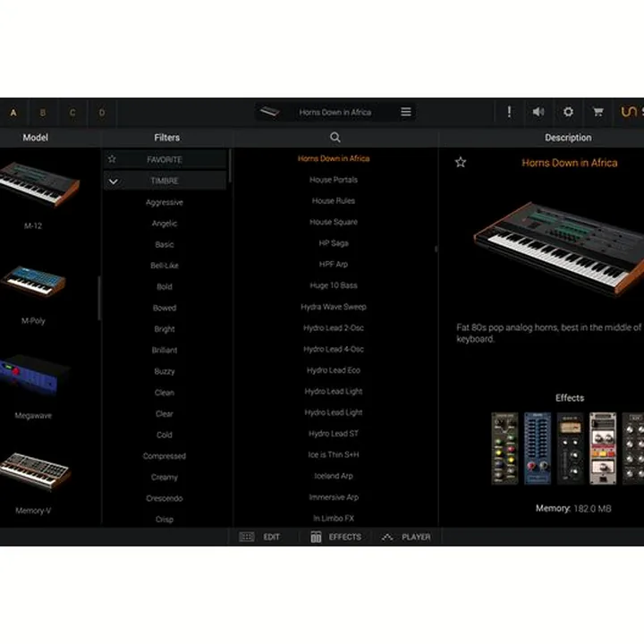The image size is (644, 644).
Task: Click the star icon next to FAVORITE filter
Action: pyautogui.click(x=112, y=159)
